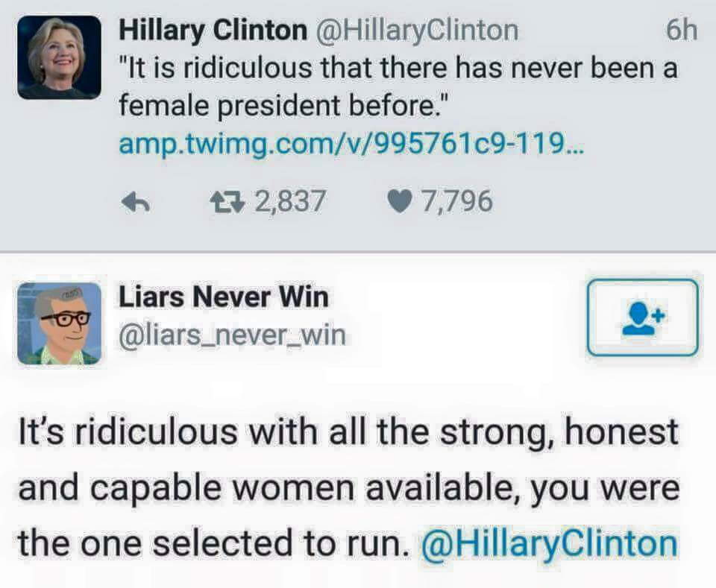Click the "female president before." text line
The image size is (716, 588).
(x=281, y=106)
